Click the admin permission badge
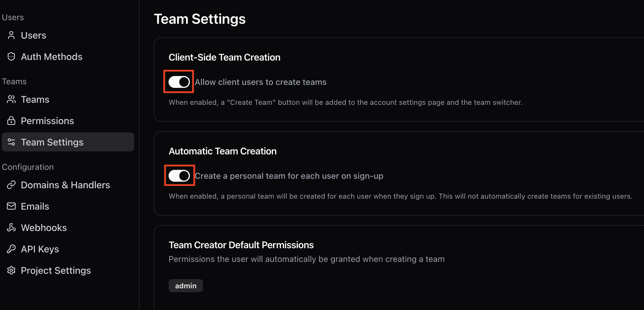Image resolution: width=644 pixels, height=310 pixels. pyautogui.click(x=185, y=285)
